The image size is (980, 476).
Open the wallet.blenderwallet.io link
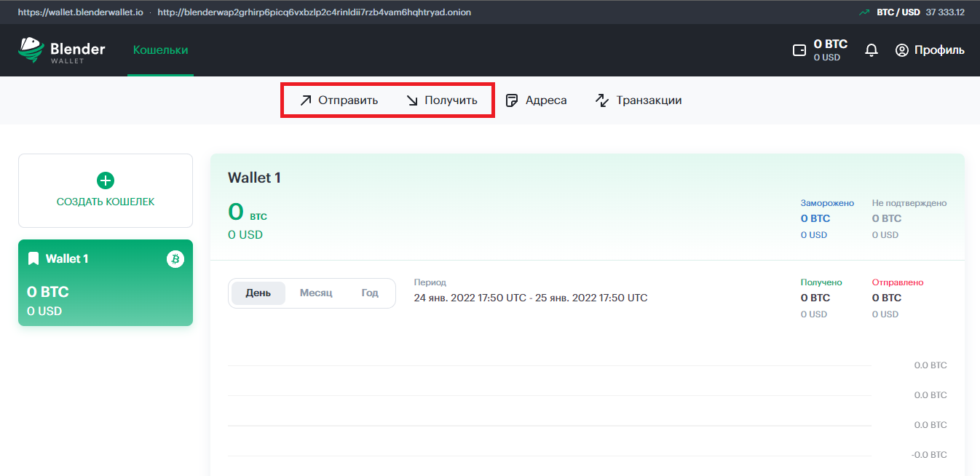tap(80, 12)
